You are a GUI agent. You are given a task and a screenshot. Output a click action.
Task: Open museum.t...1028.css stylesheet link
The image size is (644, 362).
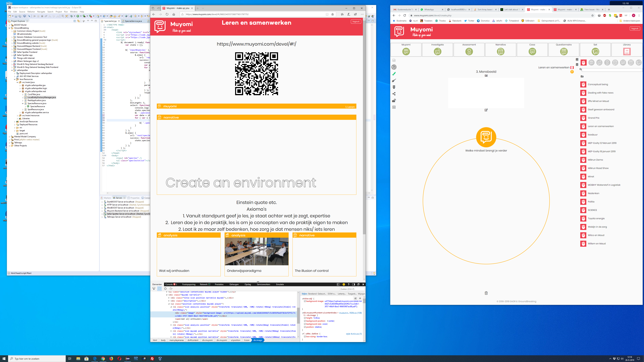coord(350,313)
